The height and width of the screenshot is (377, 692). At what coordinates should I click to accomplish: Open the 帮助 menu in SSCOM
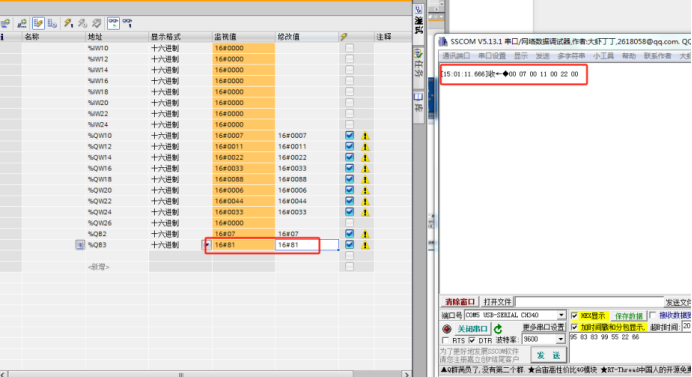coord(628,56)
